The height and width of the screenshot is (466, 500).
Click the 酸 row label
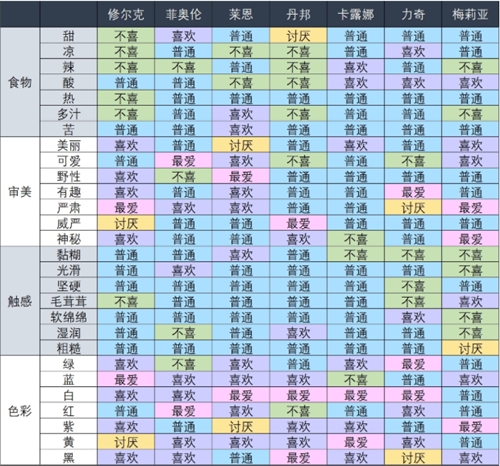(69, 82)
